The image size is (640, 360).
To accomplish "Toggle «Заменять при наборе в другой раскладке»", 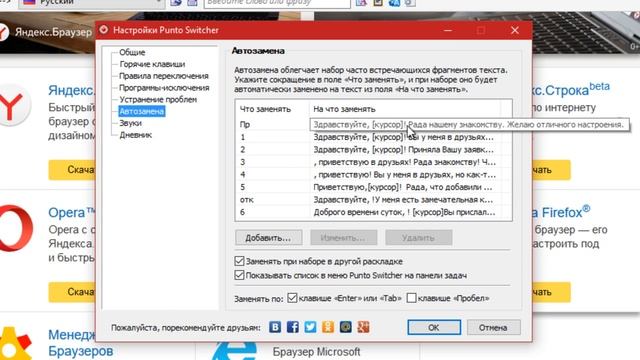I will tap(239, 261).
